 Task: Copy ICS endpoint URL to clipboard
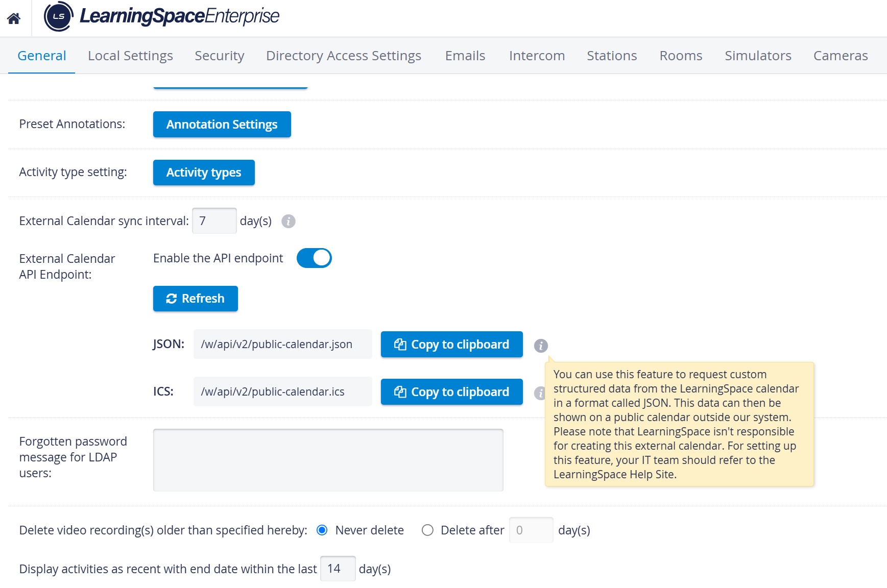[452, 392]
